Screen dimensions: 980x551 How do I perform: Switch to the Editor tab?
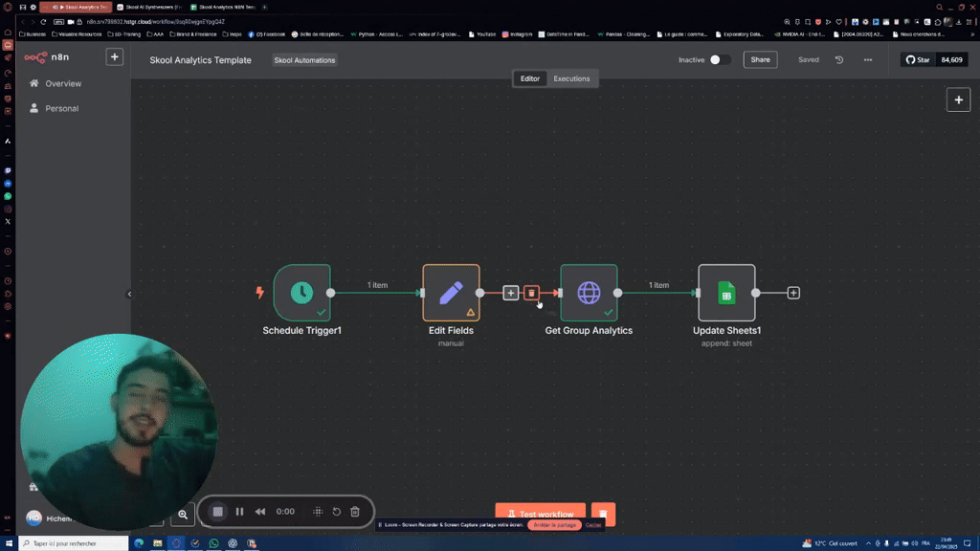[530, 78]
